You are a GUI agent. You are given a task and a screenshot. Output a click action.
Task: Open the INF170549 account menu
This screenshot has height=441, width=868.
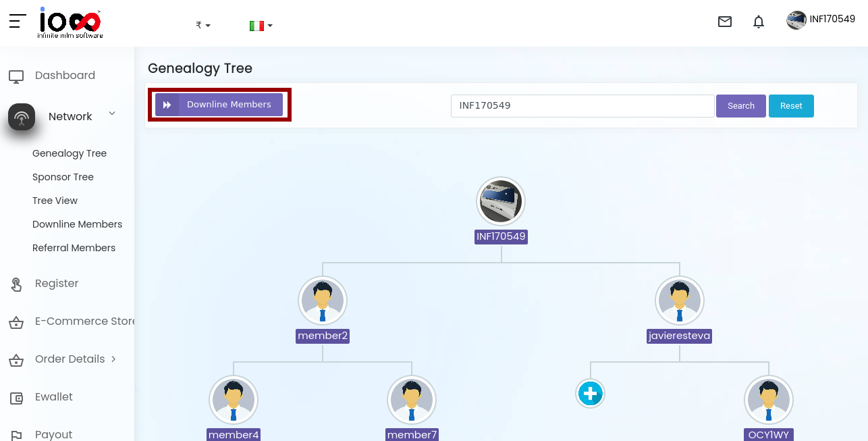click(x=832, y=19)
